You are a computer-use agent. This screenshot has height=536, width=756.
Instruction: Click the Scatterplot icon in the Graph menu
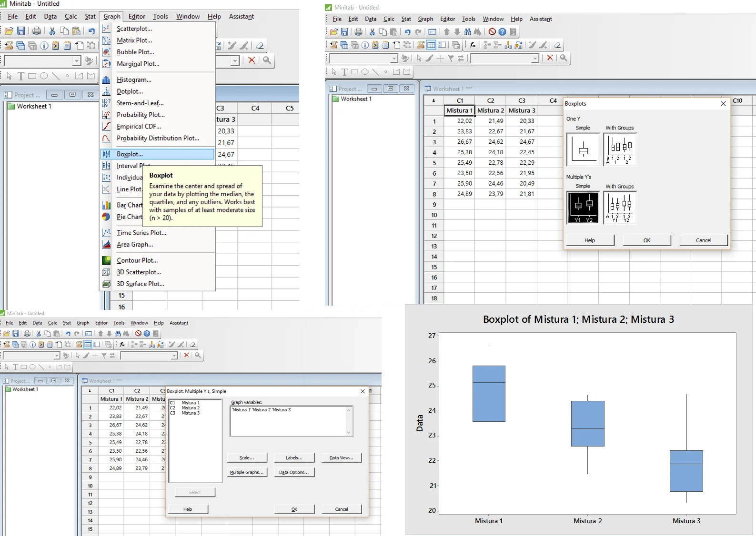click(x=106, y=29)
